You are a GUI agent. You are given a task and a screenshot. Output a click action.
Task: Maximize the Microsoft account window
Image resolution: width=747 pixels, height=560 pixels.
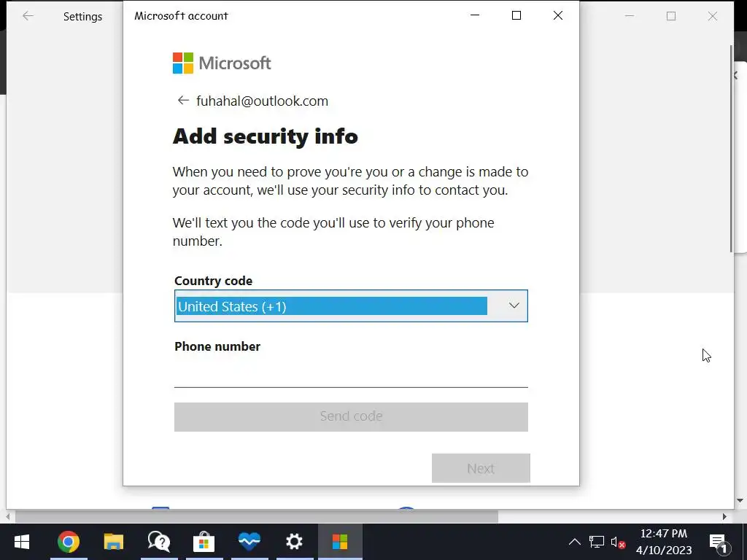point(516,15)
